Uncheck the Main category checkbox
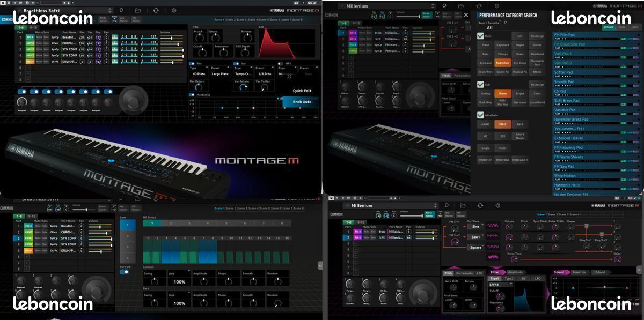 (480, 36)
